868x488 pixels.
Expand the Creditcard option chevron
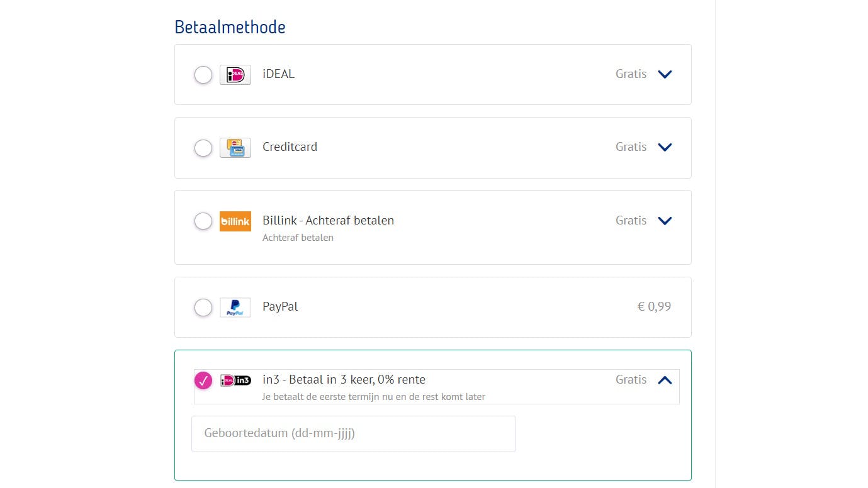[x=665, y=147]
